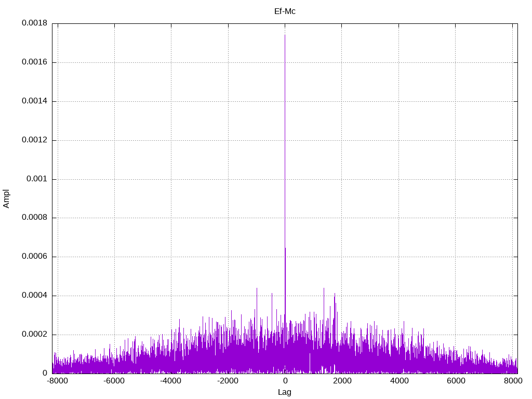
Task: Click the 0.0014 y-axis tick label
Action: 34,101
